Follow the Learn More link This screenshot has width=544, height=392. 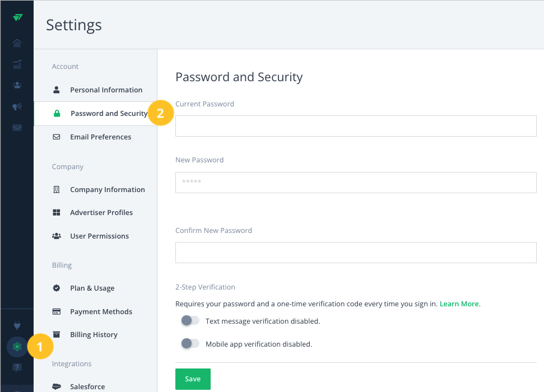tap(459, 304)
